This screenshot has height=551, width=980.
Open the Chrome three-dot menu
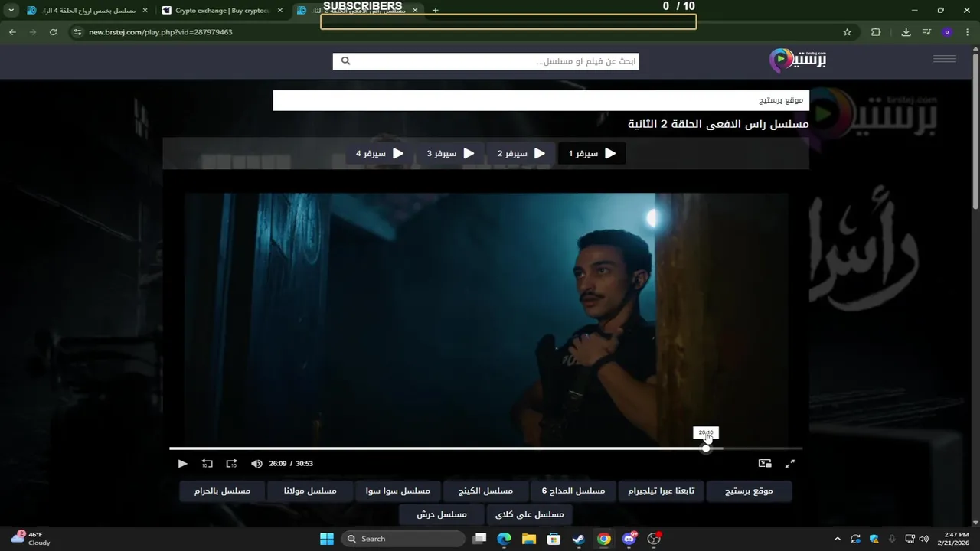coord(967,32)
